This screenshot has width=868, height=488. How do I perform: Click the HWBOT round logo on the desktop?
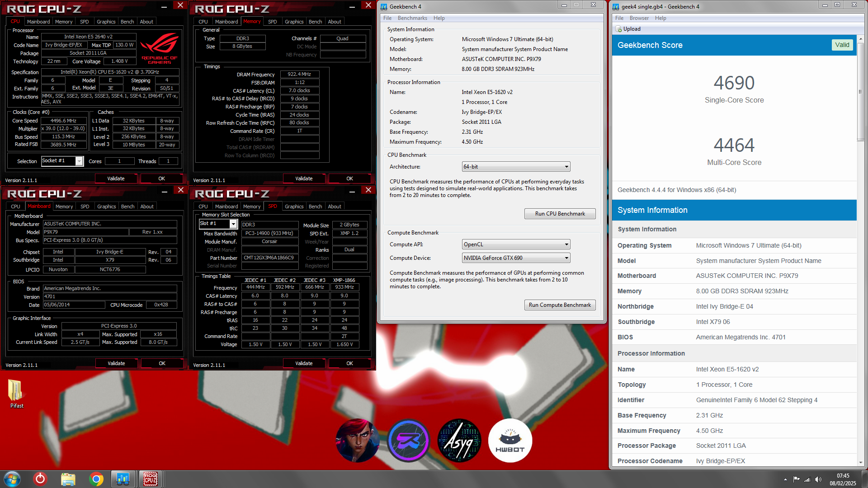point(510,441)
